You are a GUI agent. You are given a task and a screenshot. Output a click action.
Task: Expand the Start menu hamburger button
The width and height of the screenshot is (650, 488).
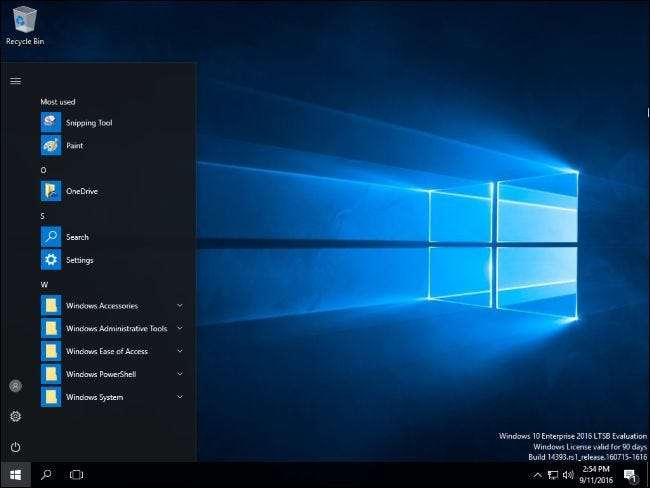pyautogui.click(x=15, y=81)
